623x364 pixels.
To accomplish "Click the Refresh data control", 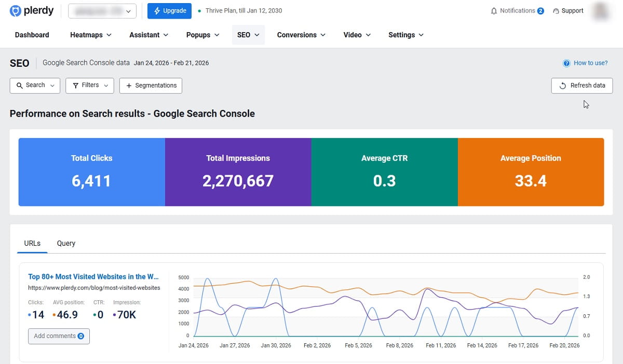I will (581, 85).
